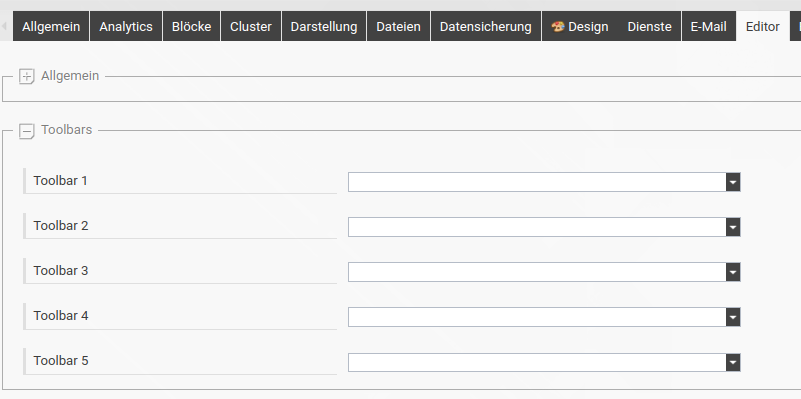Click the Toolbar 5 label

pos(61,360)
